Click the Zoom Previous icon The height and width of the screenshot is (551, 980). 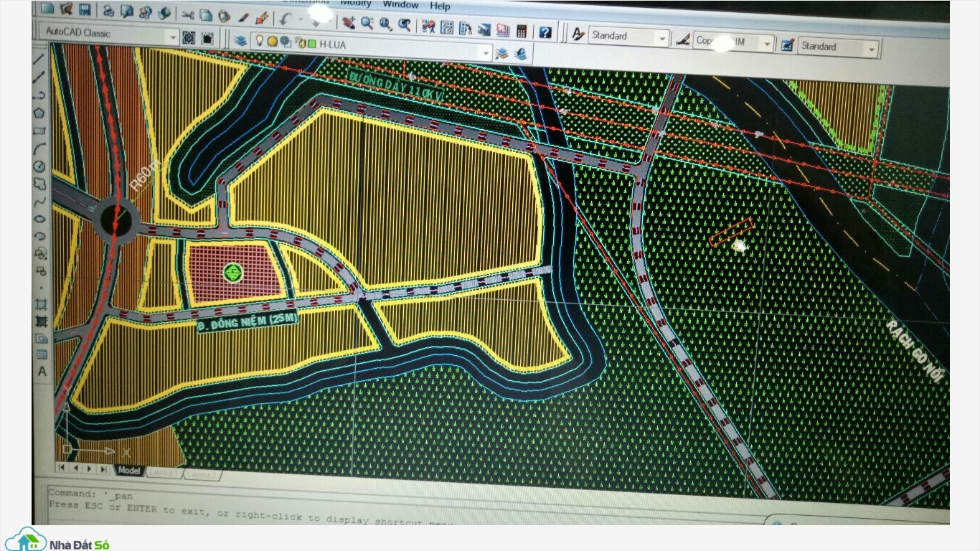tap(405, 24)
